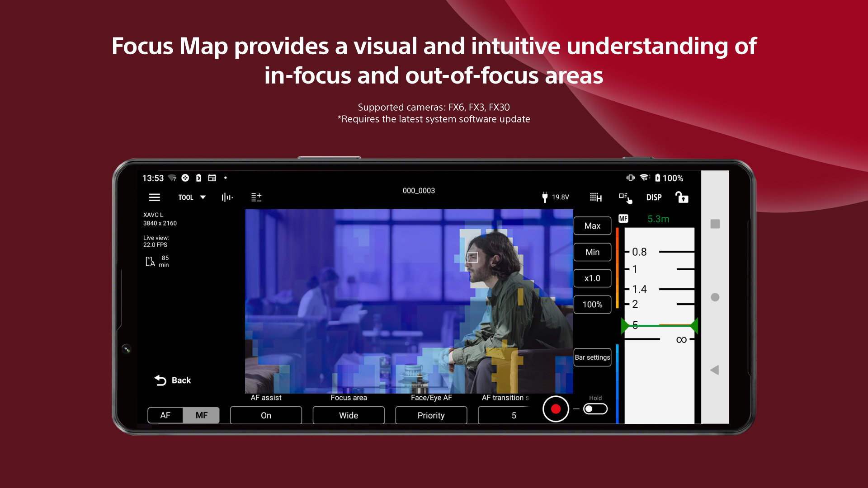The height and width of the screenshot is (488, 868).
Task: Select MF focus mode
Action: click(201, 415)
